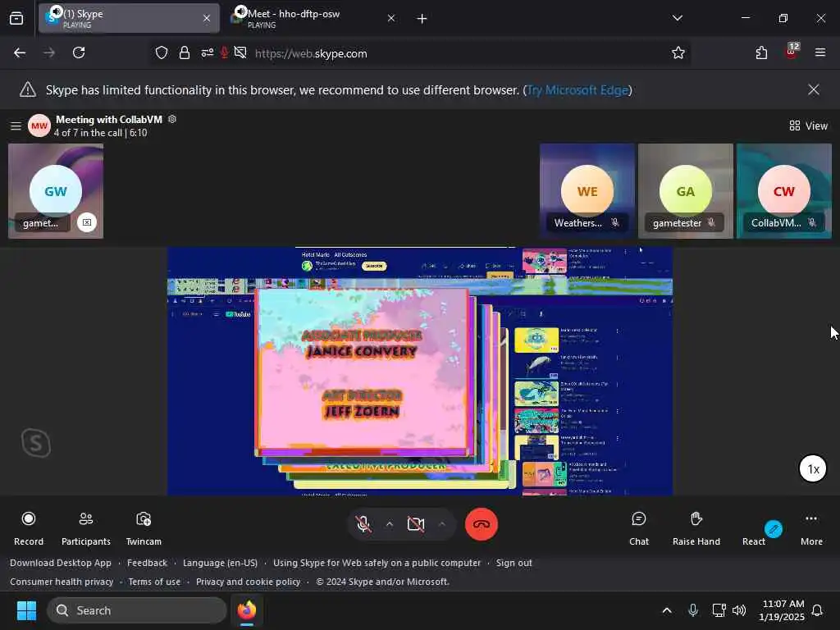This screenshot has height=630, width=840.
Task: Open Firefox View icon
Action: (16, 19)
